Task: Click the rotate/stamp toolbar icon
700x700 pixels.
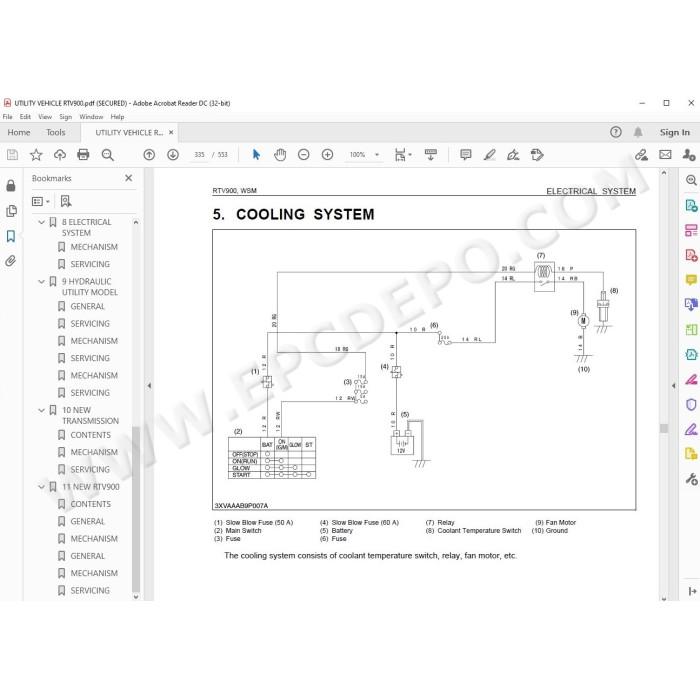Action: (x=537, y=155)
